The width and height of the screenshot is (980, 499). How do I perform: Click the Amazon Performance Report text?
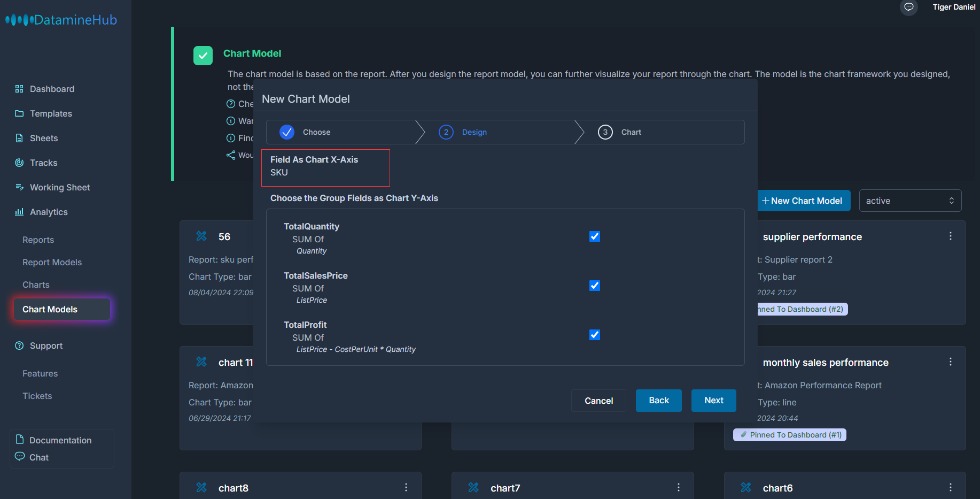coord(823,385)
